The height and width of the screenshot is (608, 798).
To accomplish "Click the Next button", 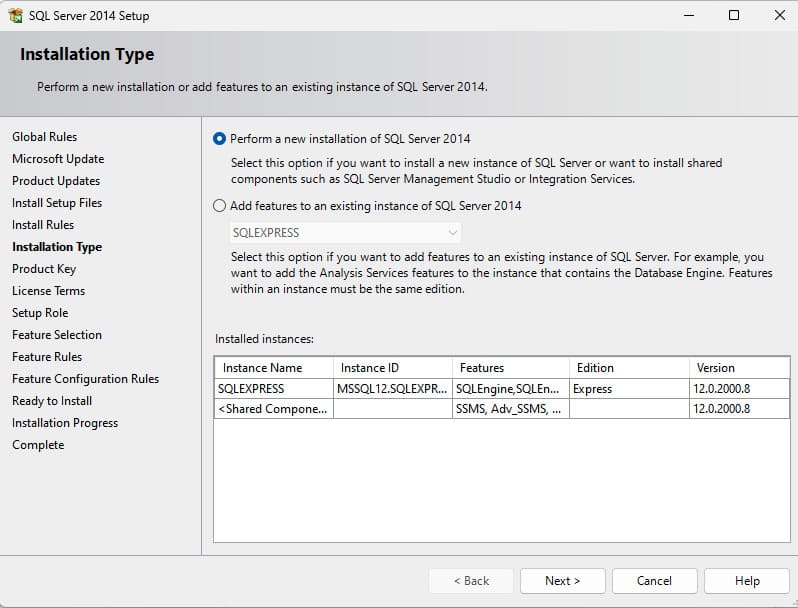I will click(x=562, y=580).
